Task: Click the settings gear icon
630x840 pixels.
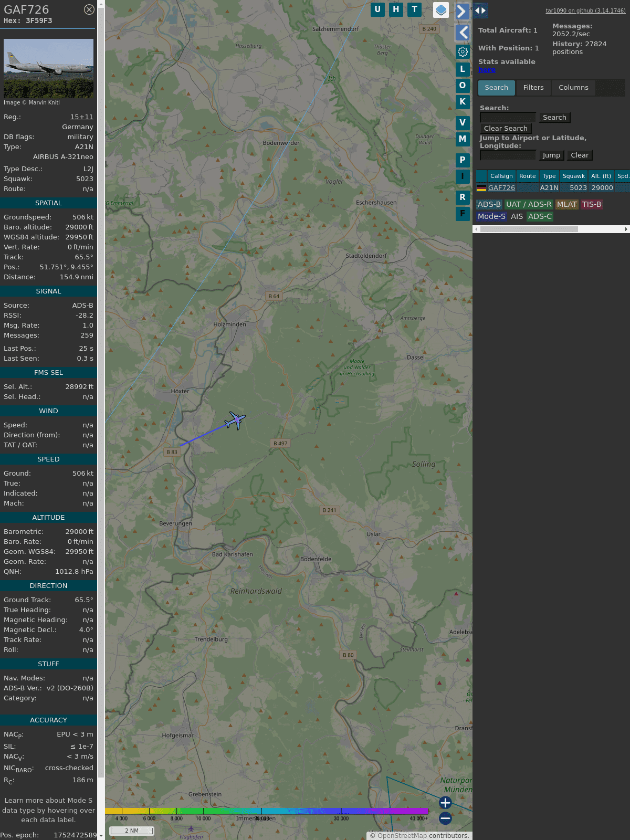Action: pos(463,51)
